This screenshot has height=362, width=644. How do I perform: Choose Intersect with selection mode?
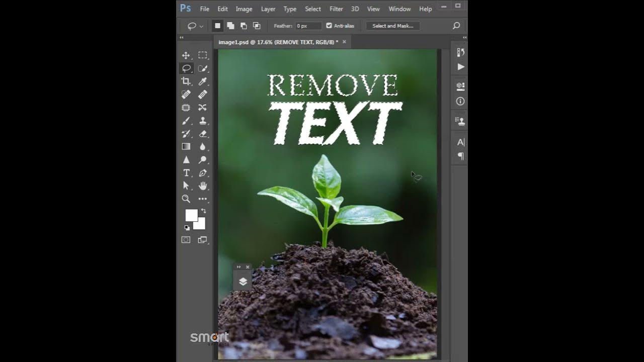pyautogui.click(x=257, y=26)
